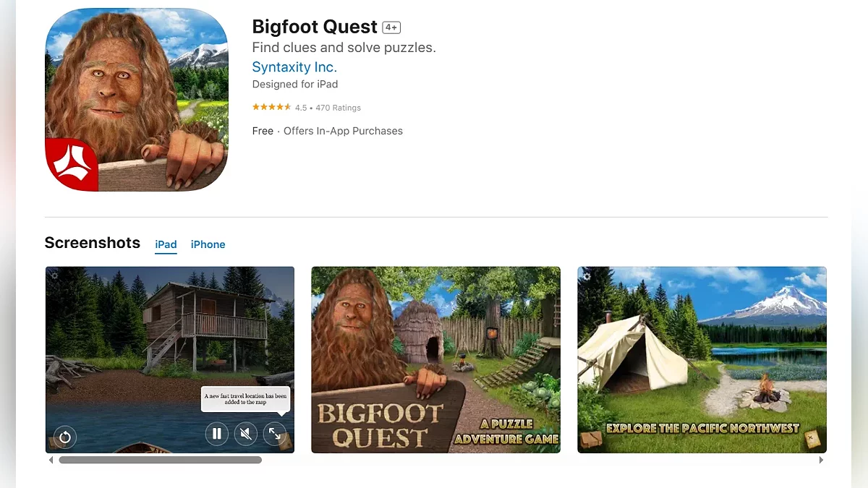The height and width of the screenshot is (488, 868).
Task: Click the Bigfoot Quest app icon
Action: 137,100
